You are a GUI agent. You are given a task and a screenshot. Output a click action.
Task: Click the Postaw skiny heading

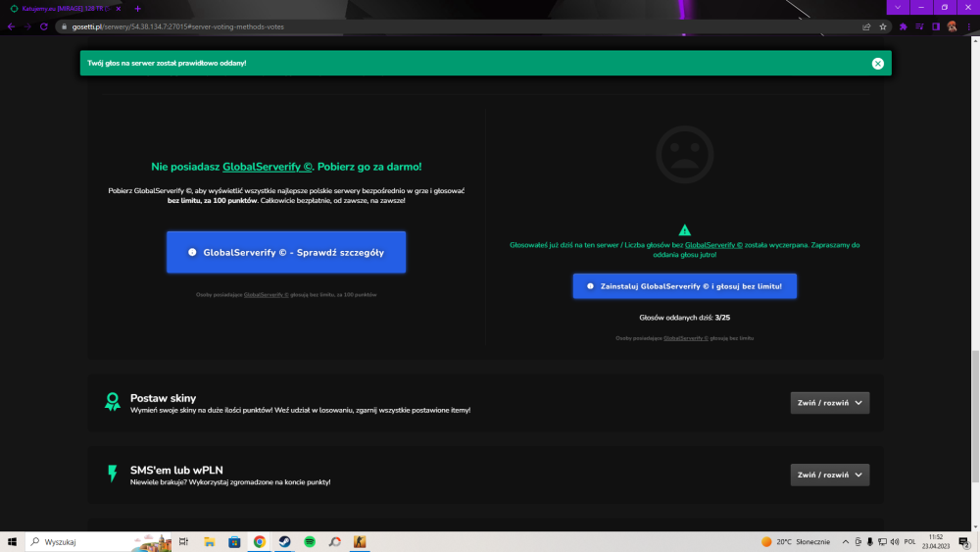[163, 398]
